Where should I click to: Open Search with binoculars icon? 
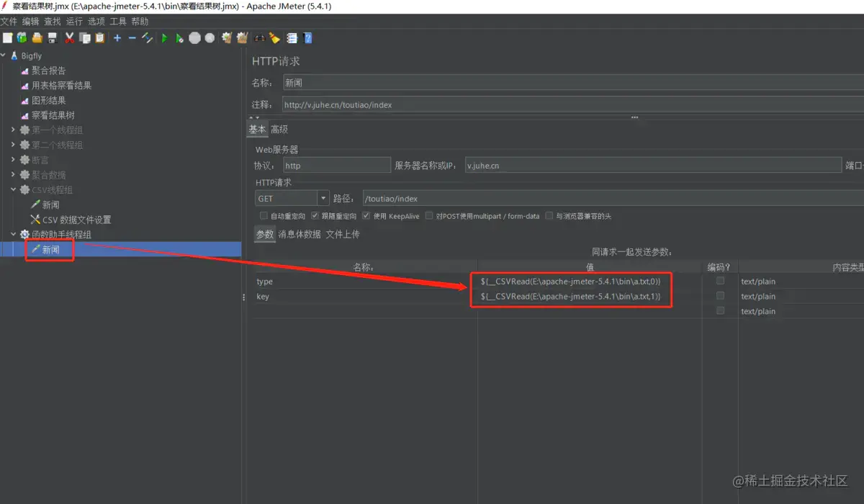pos(259,38)
